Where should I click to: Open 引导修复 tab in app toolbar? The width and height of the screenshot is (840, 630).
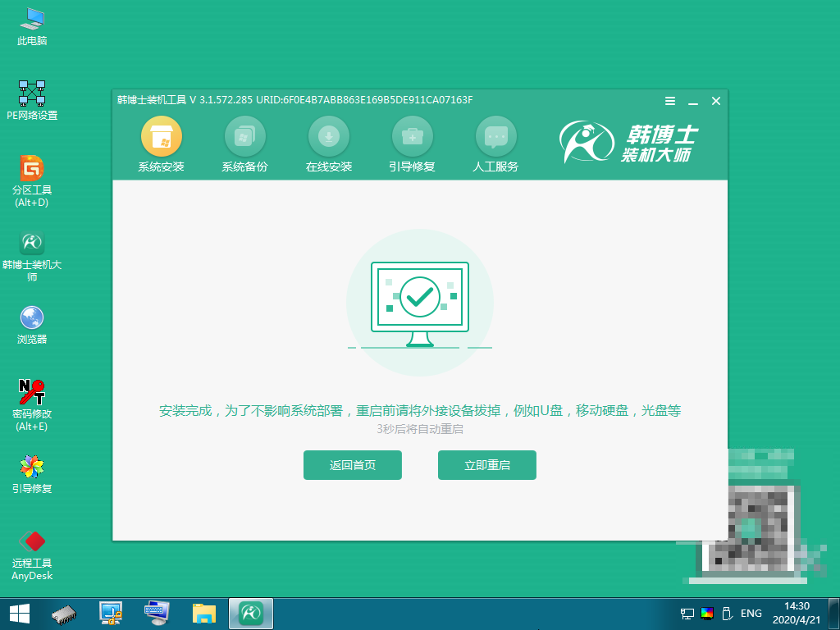point(412,144)
